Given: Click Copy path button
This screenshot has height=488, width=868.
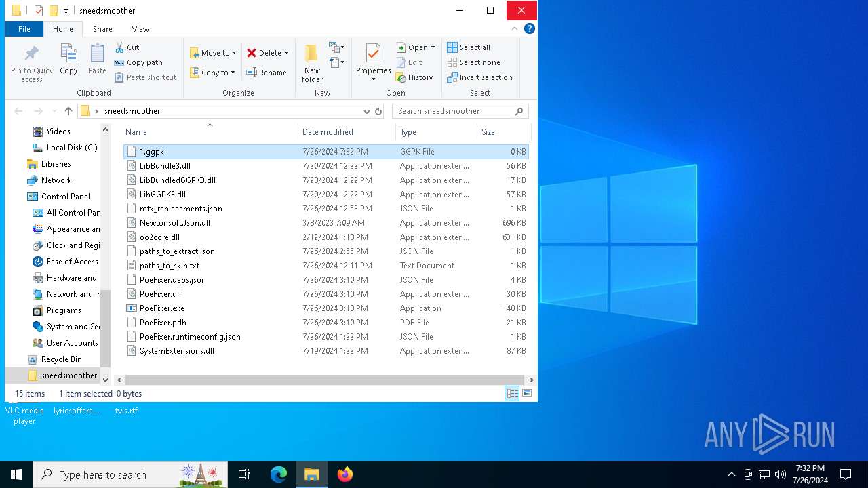Looking at the screenshot, I should pyautogui.click(x=138, y=62).
